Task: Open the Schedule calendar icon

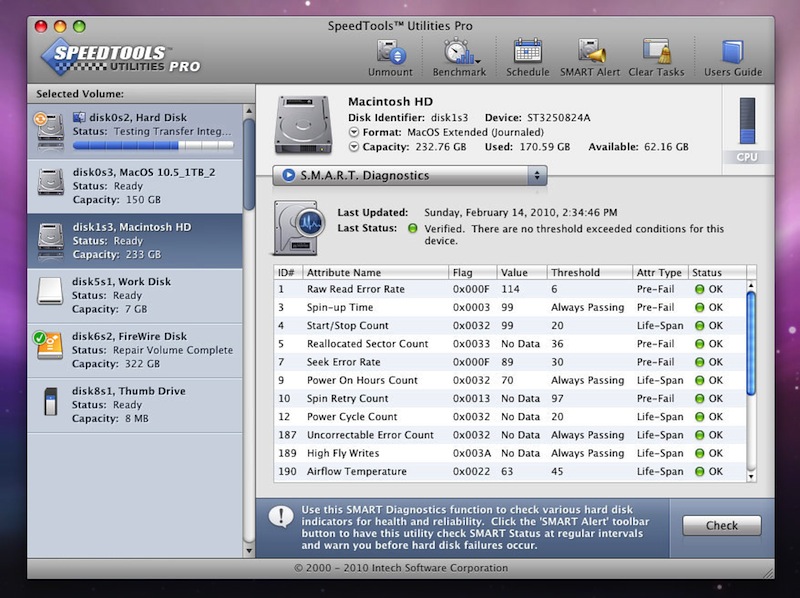Action: [527, 52]
